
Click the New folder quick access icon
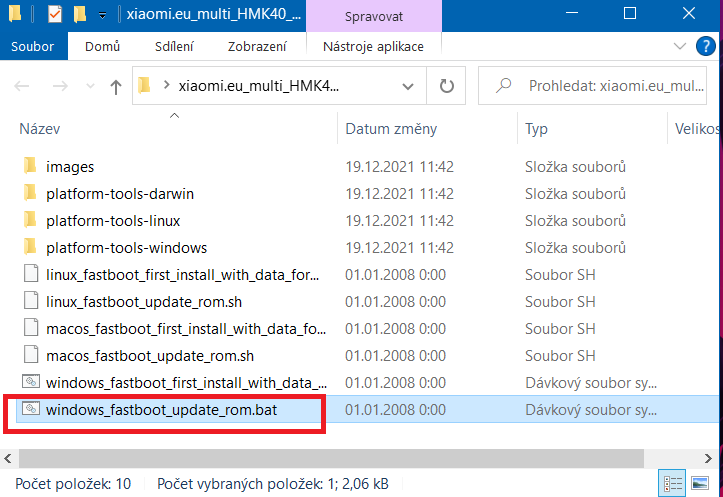80,14
